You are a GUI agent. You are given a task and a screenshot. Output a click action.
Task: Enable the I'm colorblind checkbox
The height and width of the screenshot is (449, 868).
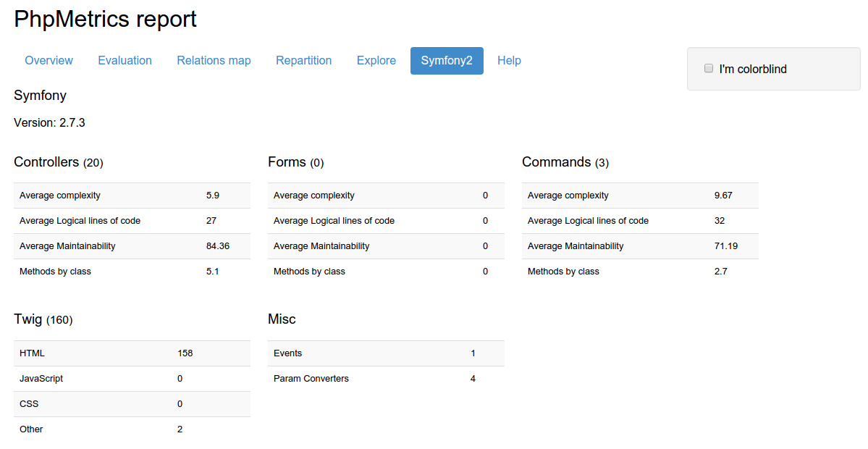click(x=708, y=68)
